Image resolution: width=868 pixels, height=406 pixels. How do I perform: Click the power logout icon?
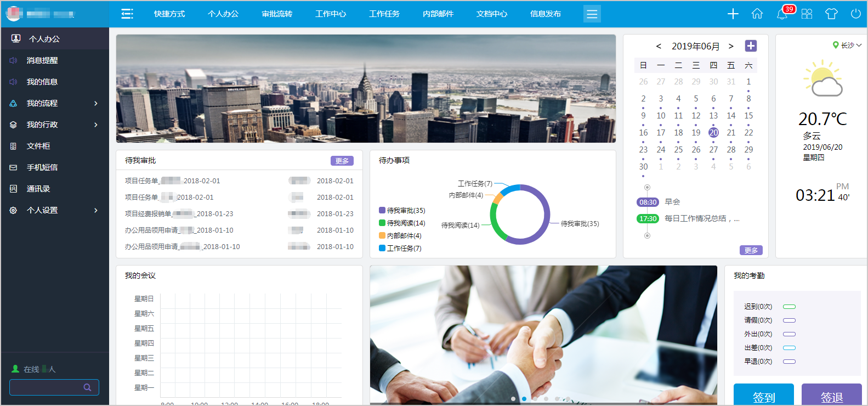click(855, 14)
